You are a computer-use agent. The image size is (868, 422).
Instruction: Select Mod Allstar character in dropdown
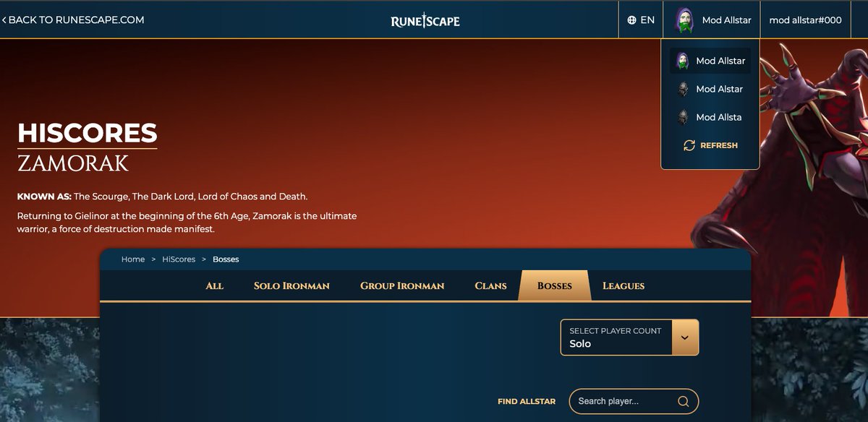tap(710, 61)
